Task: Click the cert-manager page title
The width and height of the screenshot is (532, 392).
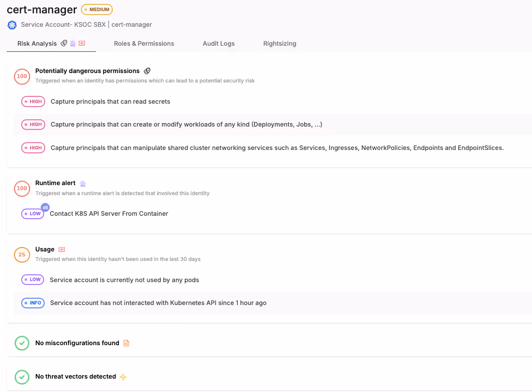Action: 42,9
